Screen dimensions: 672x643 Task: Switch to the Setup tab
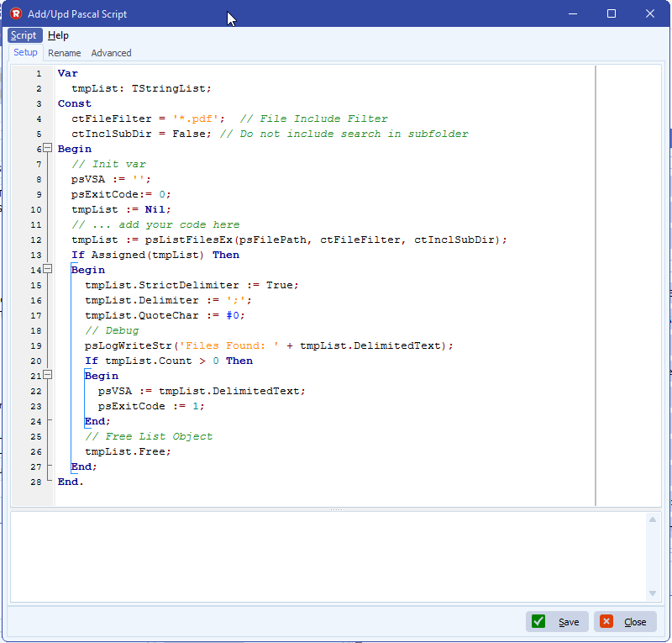[26, 52]
